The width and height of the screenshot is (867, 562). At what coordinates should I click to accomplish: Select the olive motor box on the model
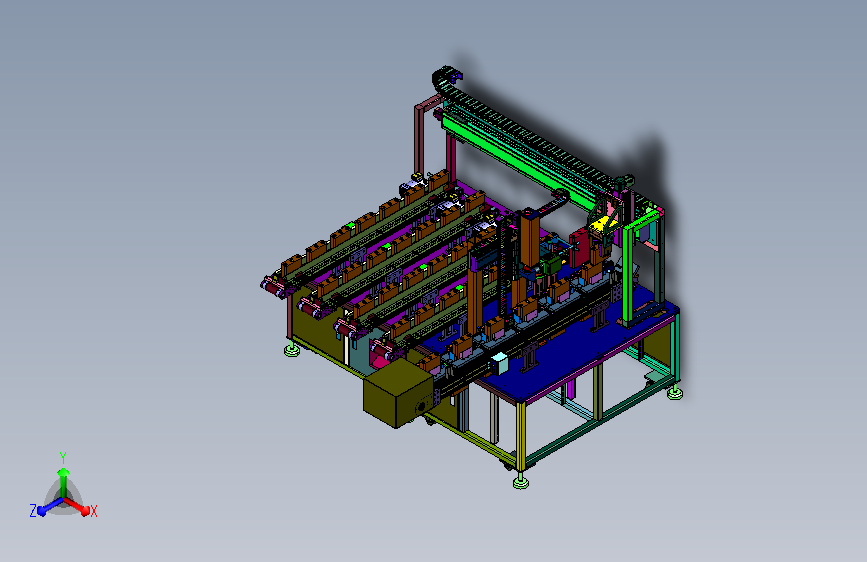pyautogui.click(x=397, y=394)
